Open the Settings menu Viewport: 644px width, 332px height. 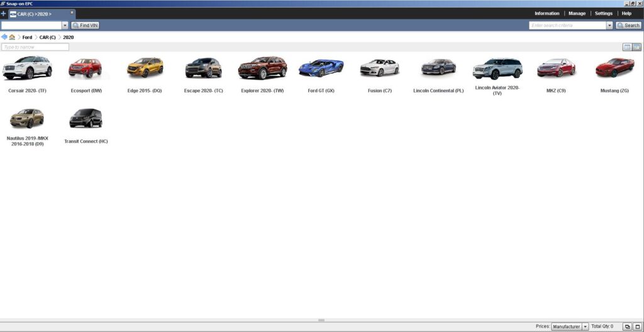point(603,13)
